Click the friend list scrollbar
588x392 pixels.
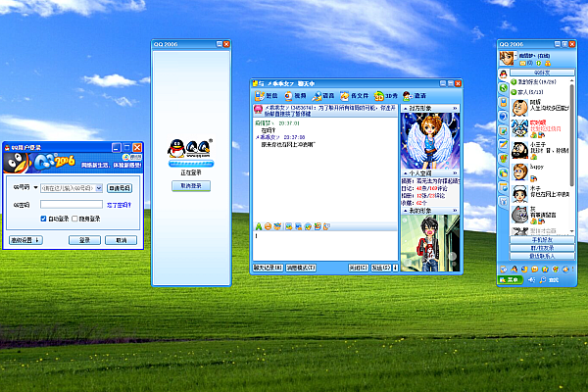coord(571,135)
